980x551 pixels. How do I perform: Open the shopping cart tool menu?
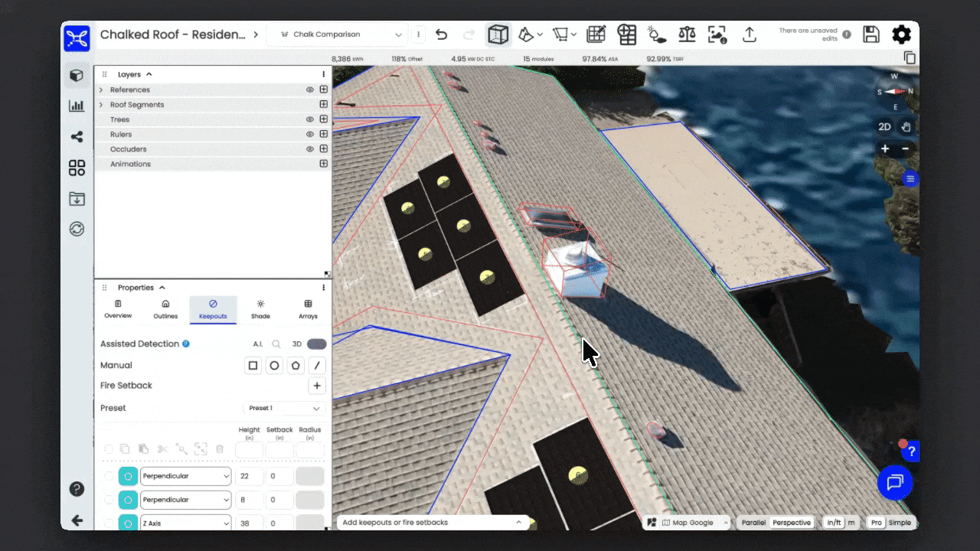pyautogui.click(x=564, y=34)
